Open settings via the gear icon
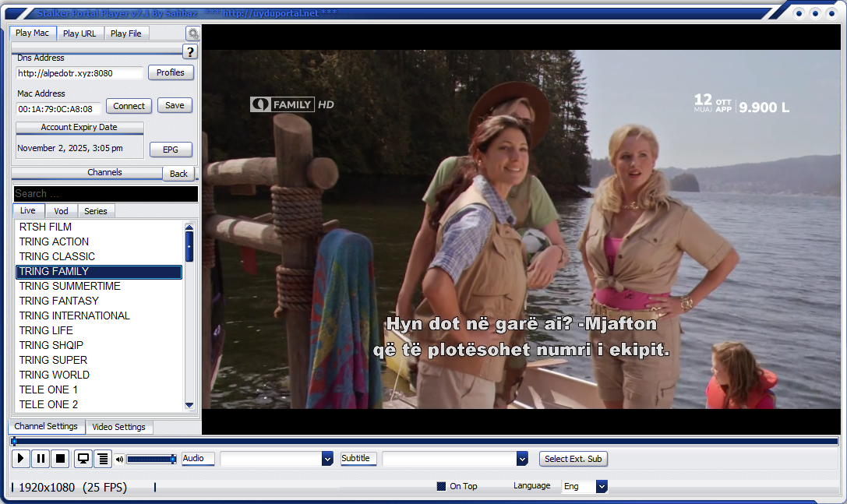 192,33
